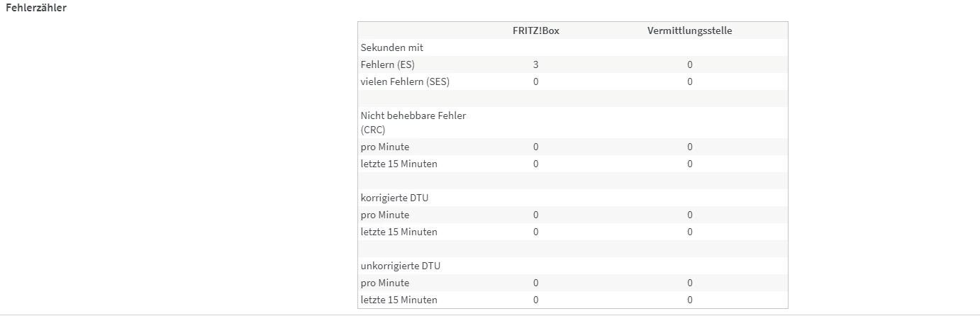Screen dimensions: 980x316
Task: Click the FRITZ!Box ES value 3
Action: [x=535, y=64]
